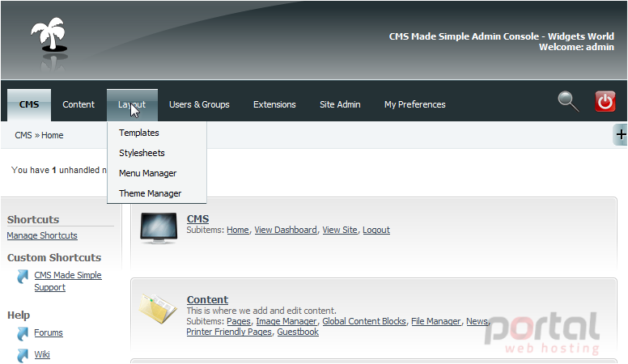This screenshot has height=364, width=628.
Task: Click the unhandled notification message text
Action: coord(59,170)
